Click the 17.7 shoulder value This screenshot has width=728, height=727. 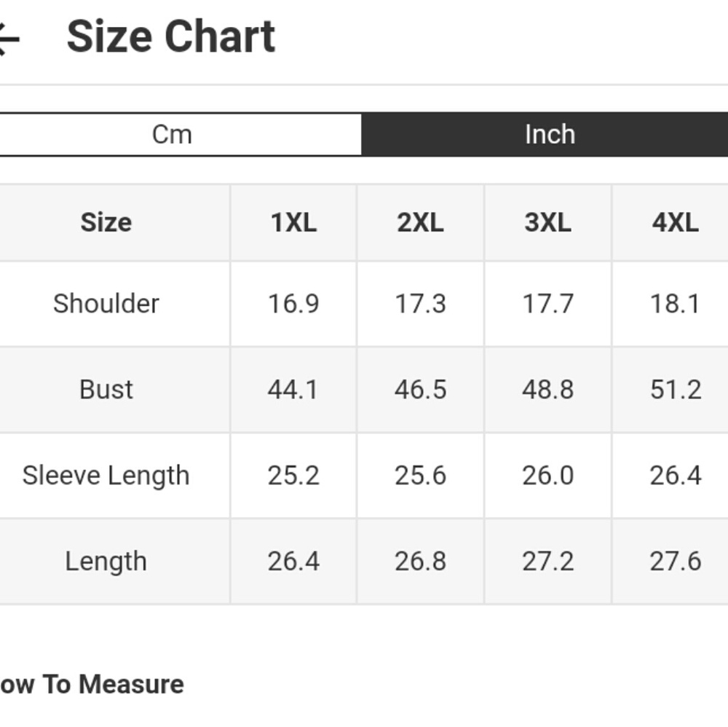(x=548, y=304)
